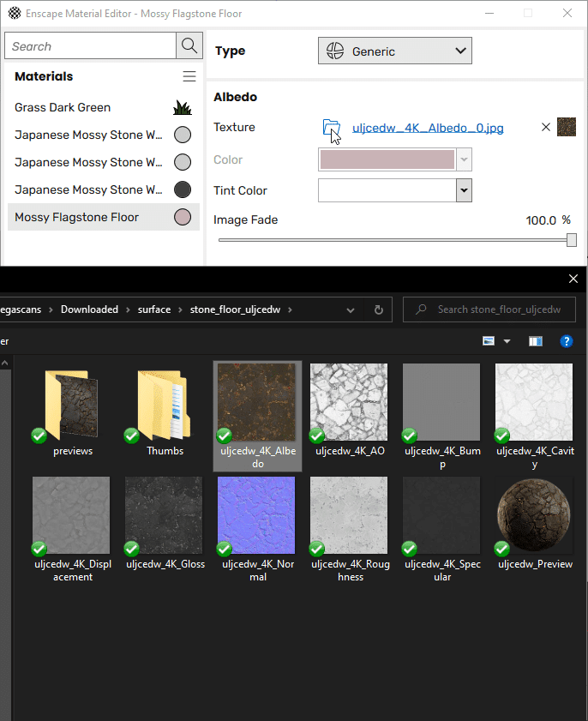Click the surface folder in breadcrumb path
The width and height of the screenshot is (588, 721).
[x=154, y=309]
